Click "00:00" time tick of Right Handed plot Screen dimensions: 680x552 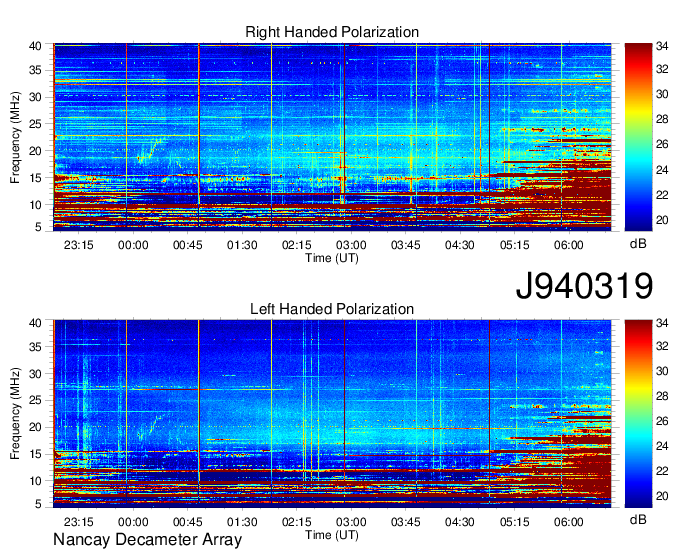click(x=133, y=245)
